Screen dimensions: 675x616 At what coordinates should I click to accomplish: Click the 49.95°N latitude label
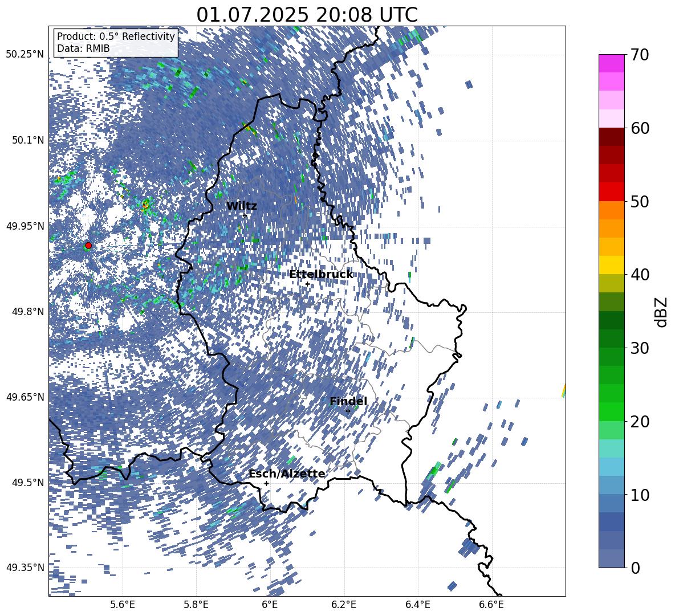25,226
